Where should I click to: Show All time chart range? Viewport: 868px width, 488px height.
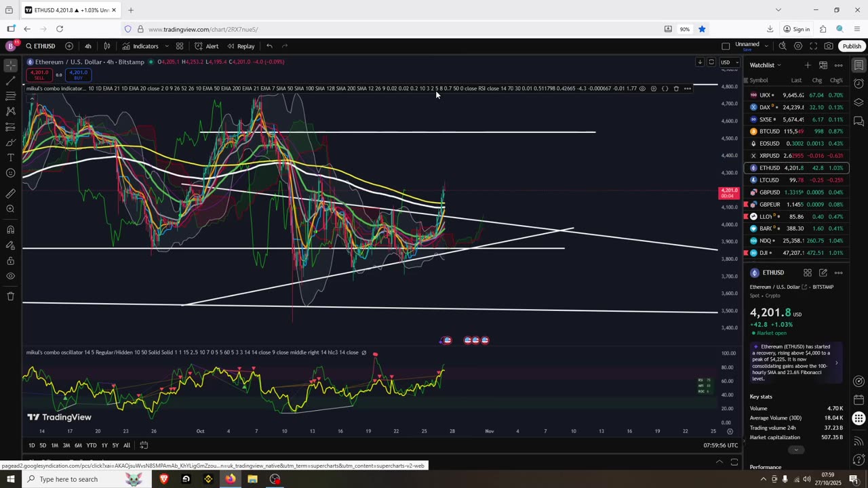point(127,445)
